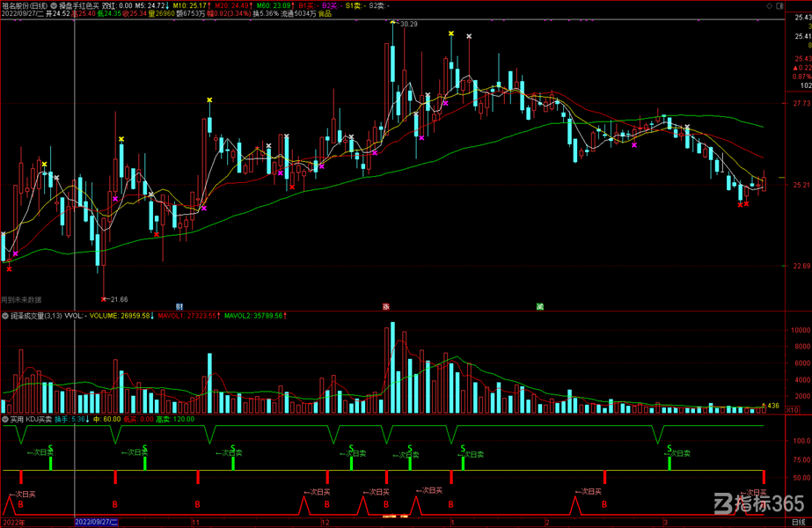Click the 食品 sector label
Image resolution: width=812 pixels, height=528 pixels.
pyautogui.click(x=325, y=14)
